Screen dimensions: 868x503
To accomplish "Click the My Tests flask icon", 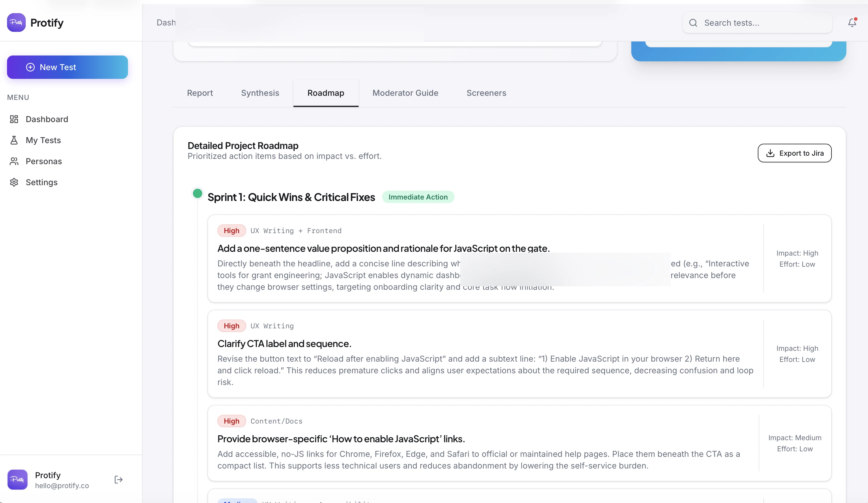I will coord(14,140).
